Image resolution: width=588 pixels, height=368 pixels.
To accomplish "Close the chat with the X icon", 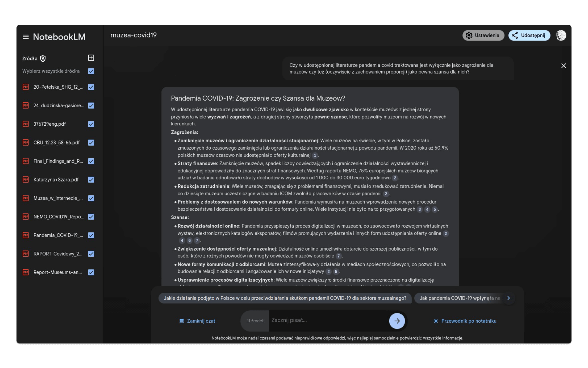I will (x=563, y=66).
